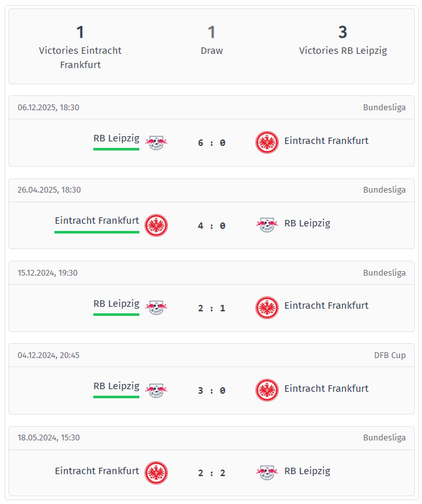Open the 2 : 1 match score

coord(211,307)
